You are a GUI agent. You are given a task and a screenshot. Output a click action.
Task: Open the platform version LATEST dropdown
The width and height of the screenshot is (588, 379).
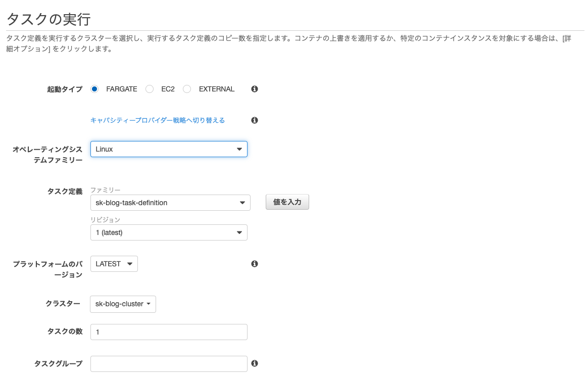(x=114, y=263)
